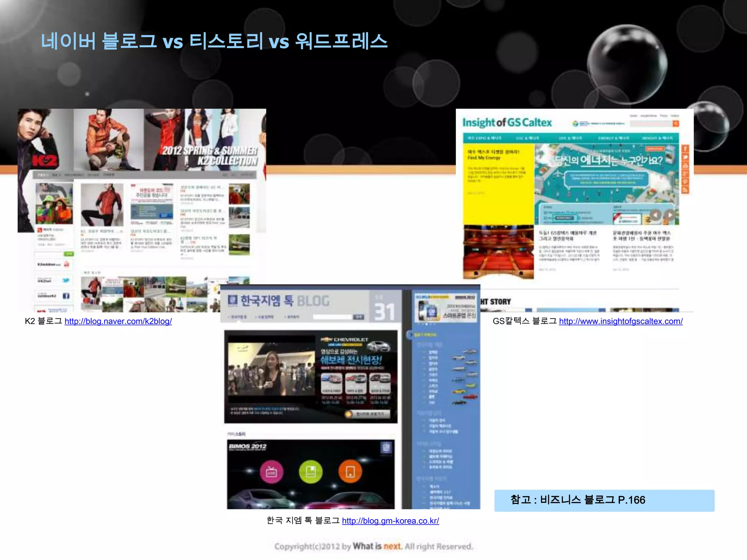747x560 pixels.
Task: Click the grey button under the Chevrolet video
Action: [x=368, y=414]
